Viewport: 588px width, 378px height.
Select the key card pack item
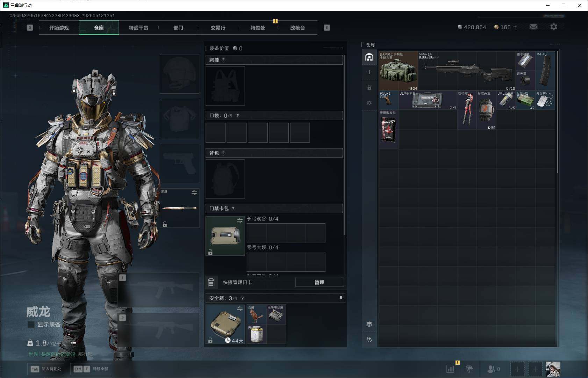(x=225, y=236)
